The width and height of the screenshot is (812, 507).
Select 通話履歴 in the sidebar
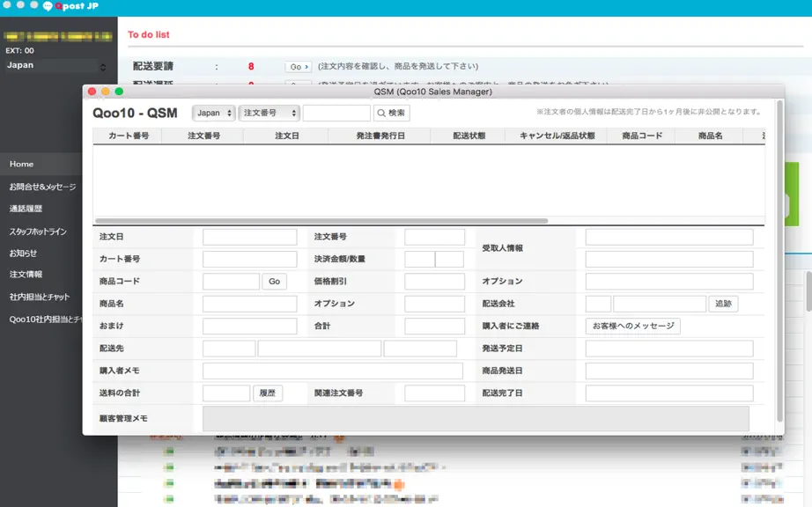tap(26, 209)
